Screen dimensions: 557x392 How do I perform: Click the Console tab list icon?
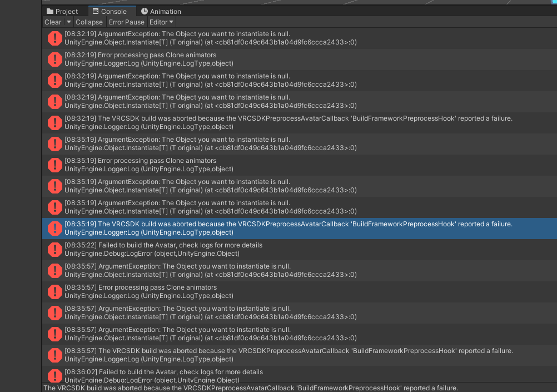(x=96, y=11)
